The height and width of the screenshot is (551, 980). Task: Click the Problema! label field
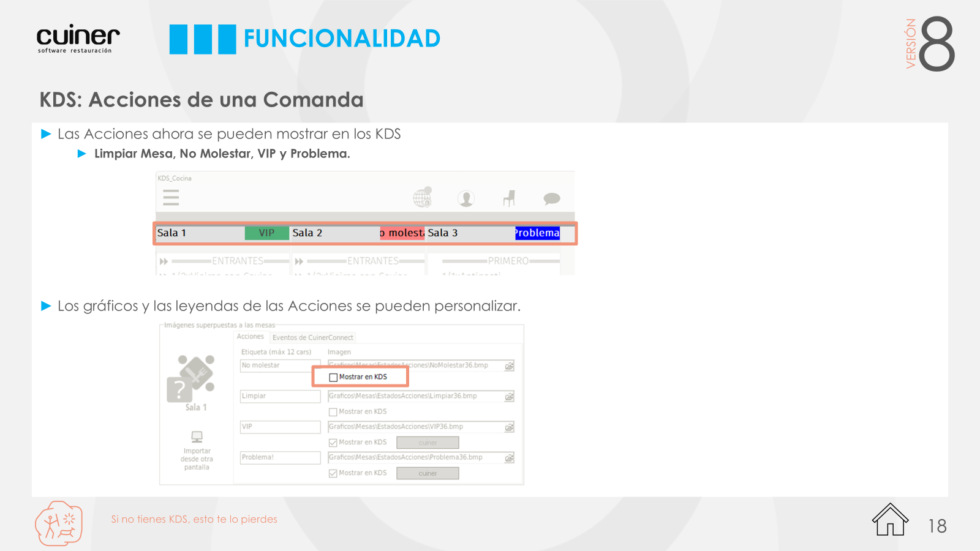click(280, 457)
